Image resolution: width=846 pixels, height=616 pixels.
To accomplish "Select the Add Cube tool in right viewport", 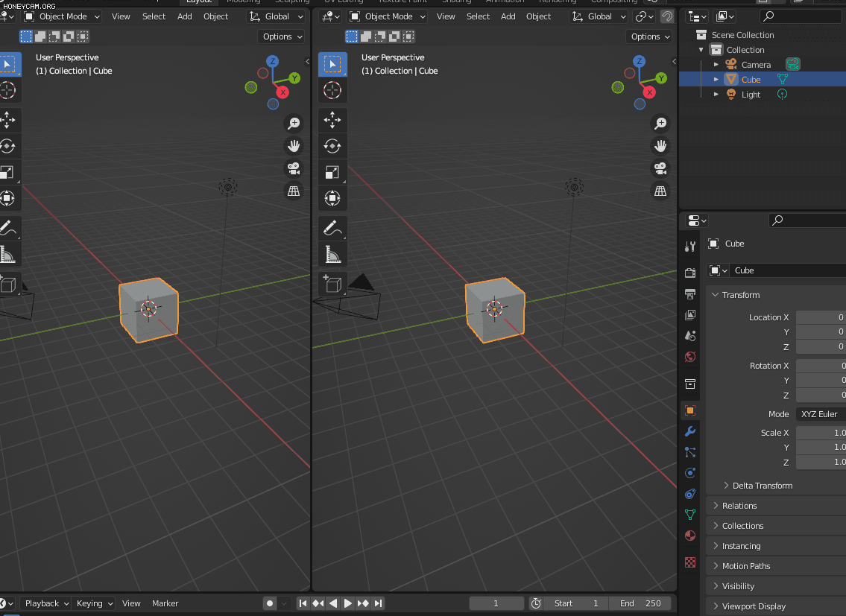I will (x=332, y=284).
